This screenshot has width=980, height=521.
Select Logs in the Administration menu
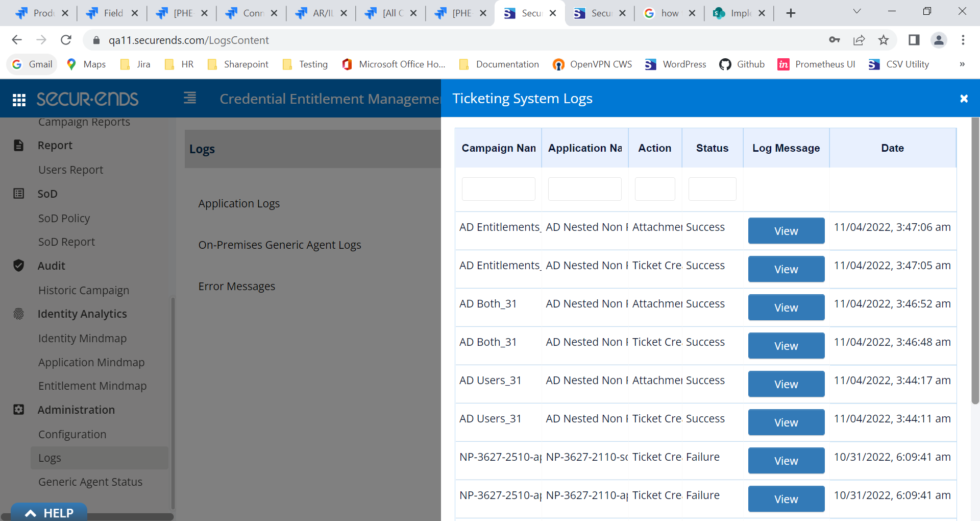pyautogui.click(x=50, y=458)
